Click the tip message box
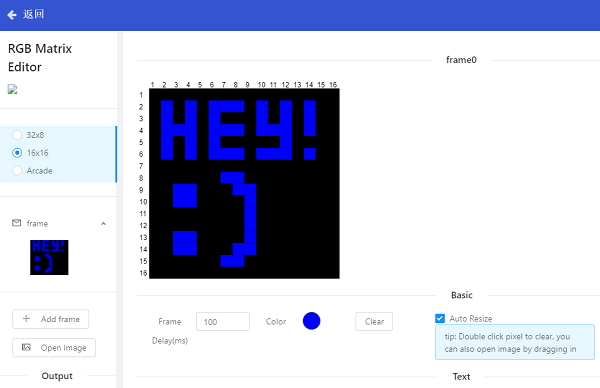 tap(515, 342)
